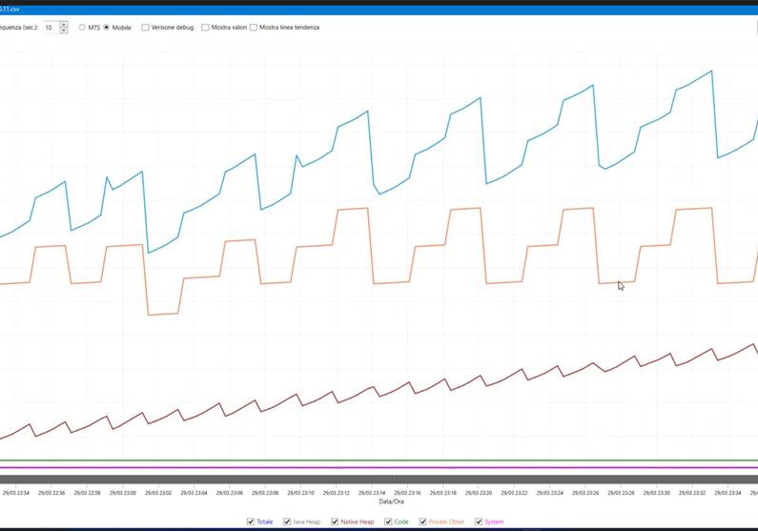Enable Mostra linea tendenza option
Screen dimensions: 758x532
coord(254,28)
